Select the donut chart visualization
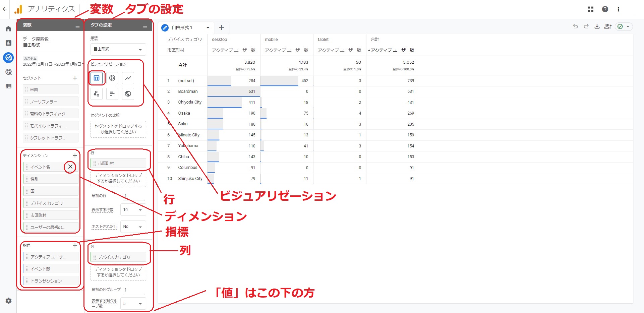Viewport: 644px width, 313px height. (112, 78)
